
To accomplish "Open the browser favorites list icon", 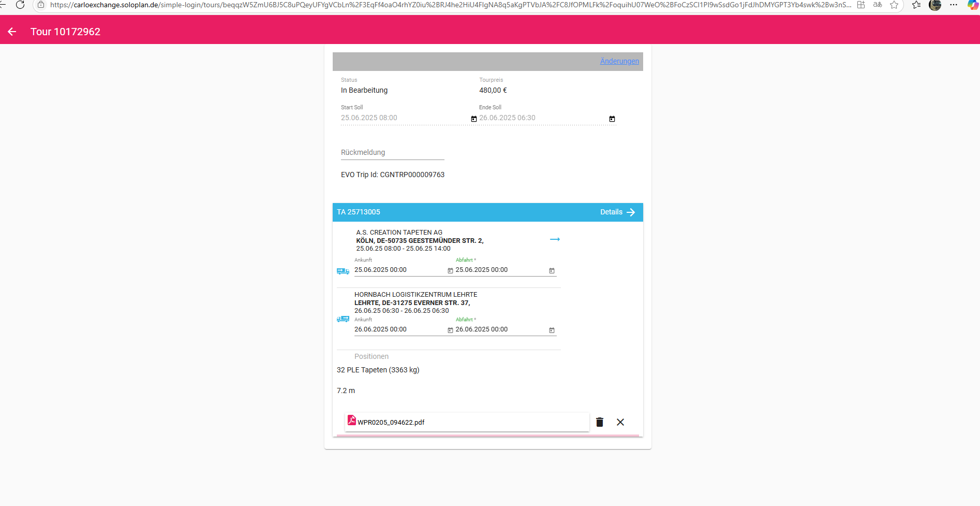I will (x=916, y=5).
